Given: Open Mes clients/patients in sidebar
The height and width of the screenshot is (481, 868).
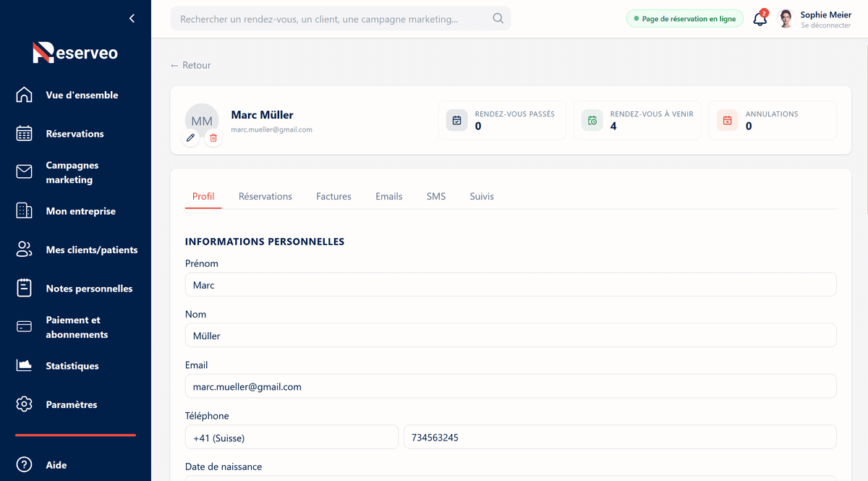Looking at the screenshot, I should pos(92,250).
